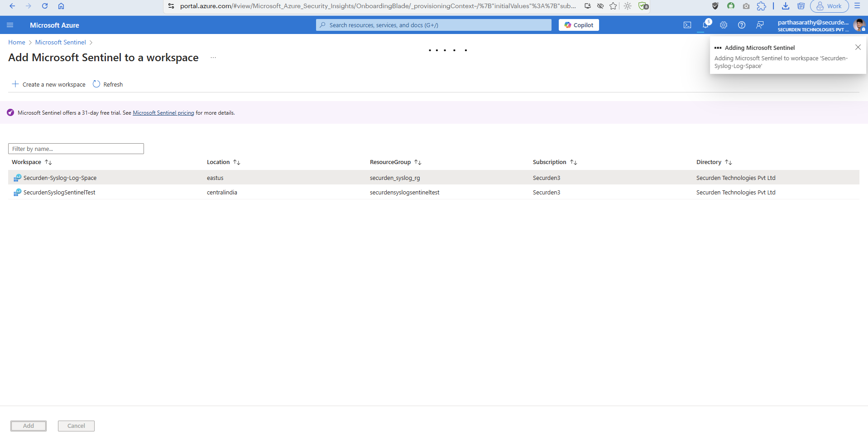Viewport: 868px width, 436px height.
Task: Open the Azure portal hamburger menu
Action: coord(10,25)
